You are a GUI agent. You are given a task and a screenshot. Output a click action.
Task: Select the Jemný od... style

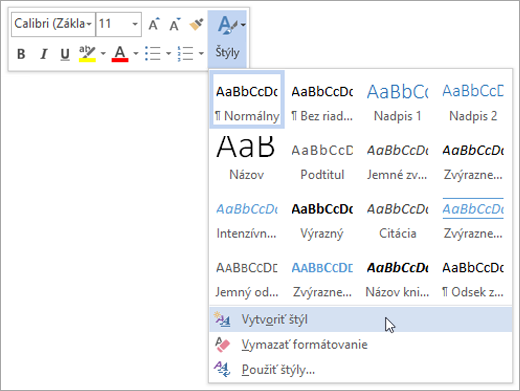(x=247, y=275)
